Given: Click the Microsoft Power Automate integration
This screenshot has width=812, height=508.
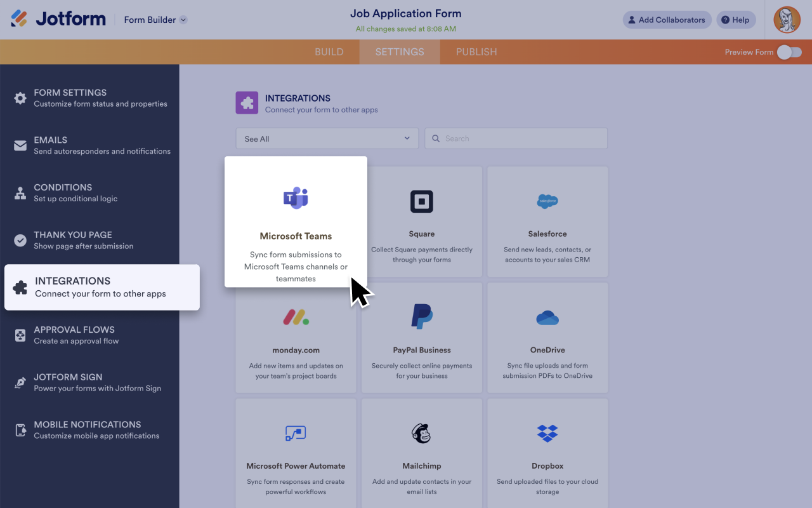Looking at the screenshot, I should tap(296, 434).
